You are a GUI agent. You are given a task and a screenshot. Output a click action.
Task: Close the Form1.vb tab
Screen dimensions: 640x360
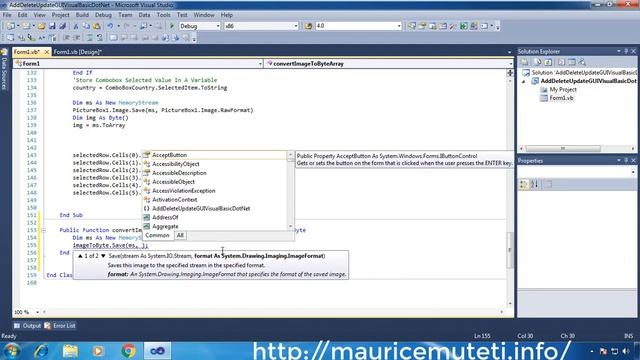(x=47, y=52)
